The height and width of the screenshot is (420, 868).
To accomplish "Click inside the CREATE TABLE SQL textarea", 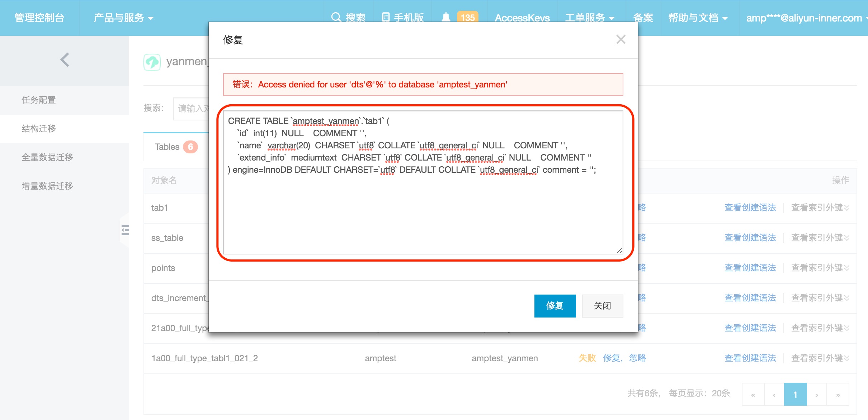I will [x=423, y=182].
